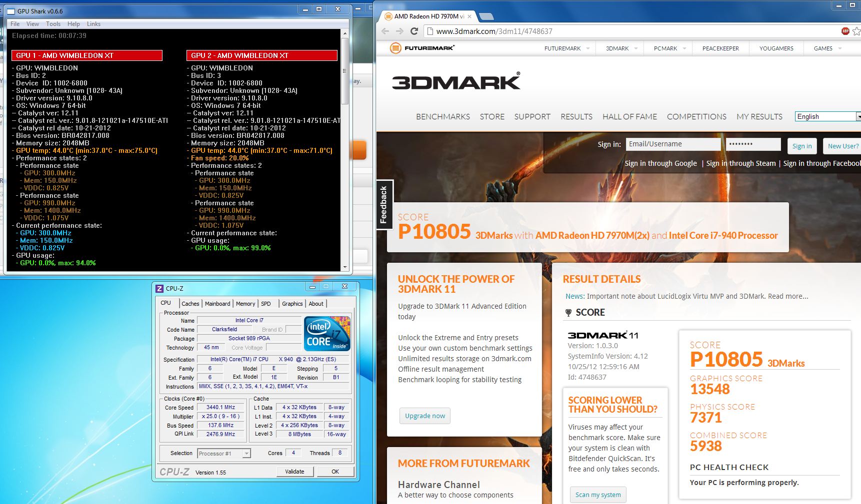Click GPU Shark scrollbar down arrow

(x=344, y=267)
